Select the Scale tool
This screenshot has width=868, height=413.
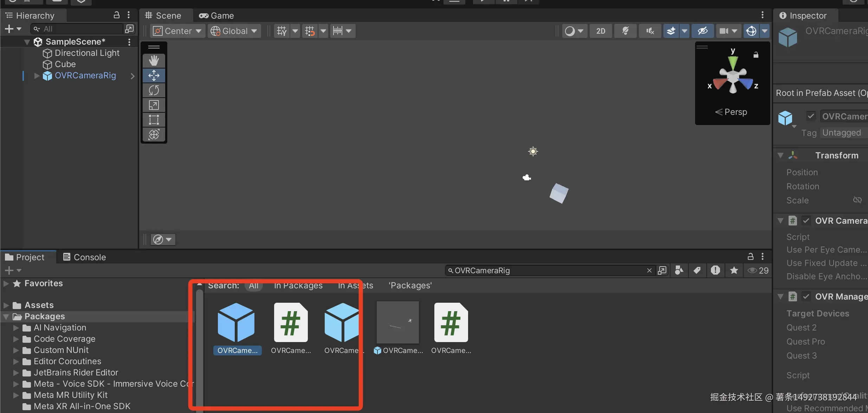click(x=154, y=105)
